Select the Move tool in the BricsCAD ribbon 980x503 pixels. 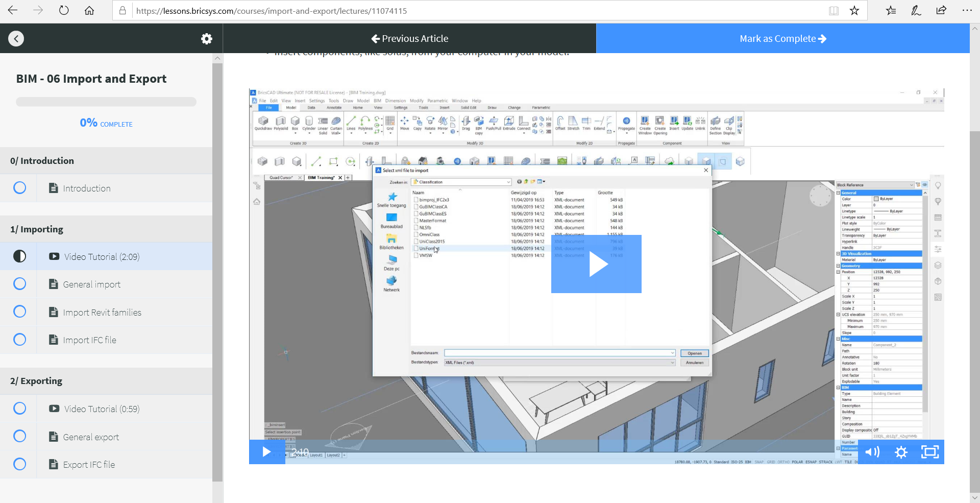[x=404, y=123]
